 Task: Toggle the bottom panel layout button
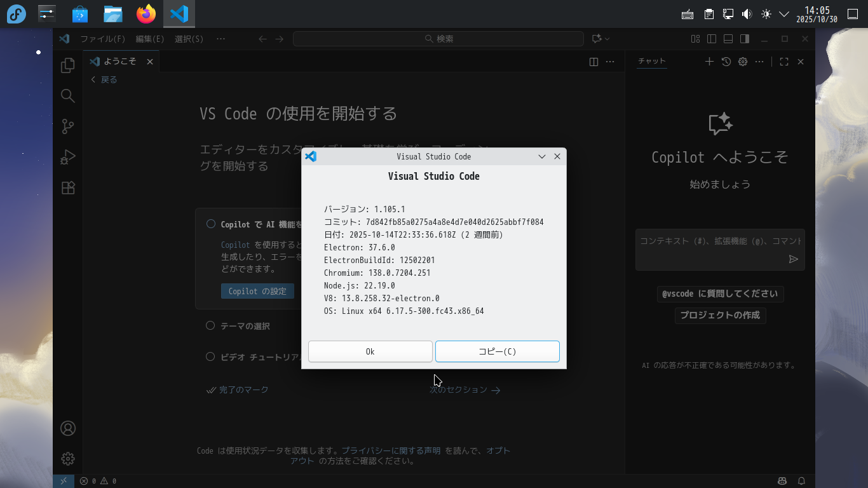coord(728,39)
